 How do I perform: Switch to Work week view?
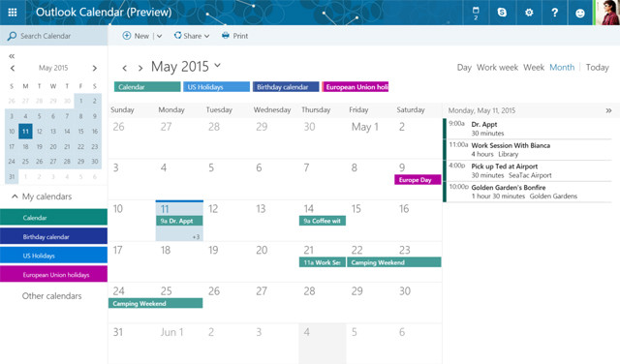tap(497, 67)
